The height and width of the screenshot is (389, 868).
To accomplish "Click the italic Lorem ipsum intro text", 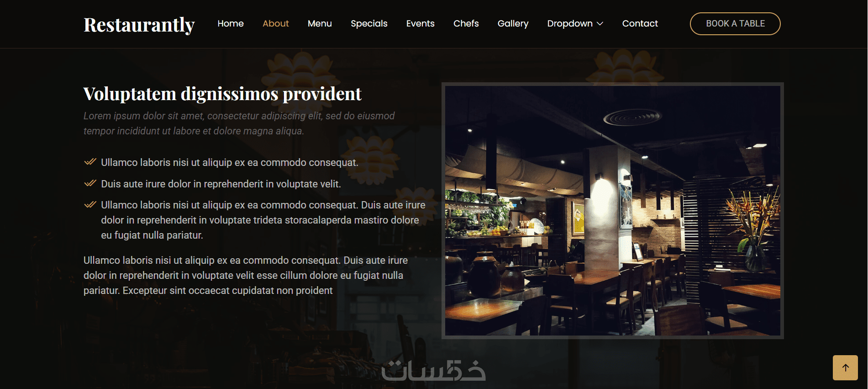I will click(239, 123).
